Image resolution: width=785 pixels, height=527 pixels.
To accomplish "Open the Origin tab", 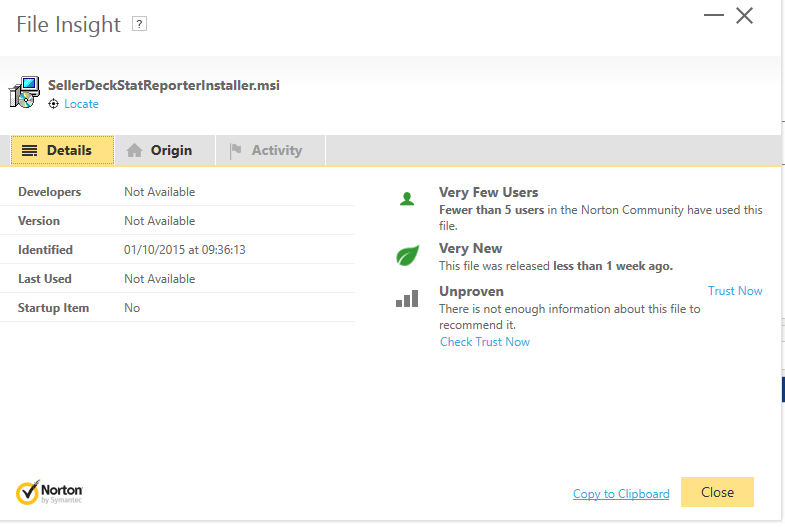I will pyautogui.click(x=160, y=151).
